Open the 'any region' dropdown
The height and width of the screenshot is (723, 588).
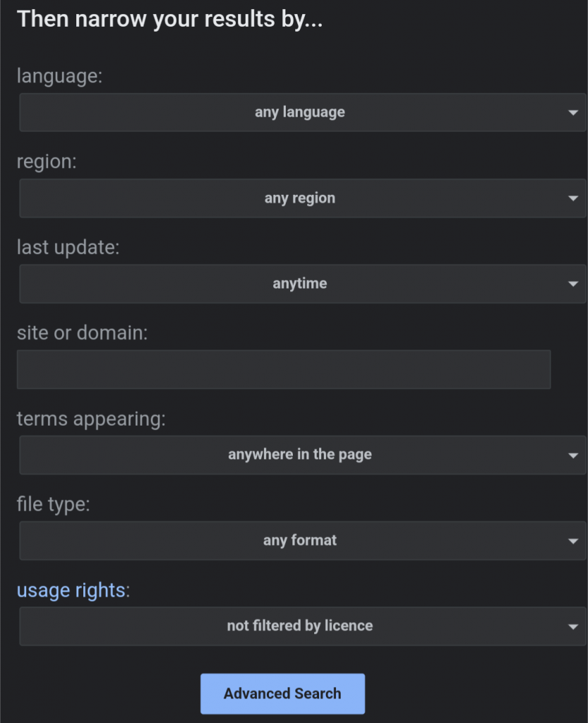point(300,198)
